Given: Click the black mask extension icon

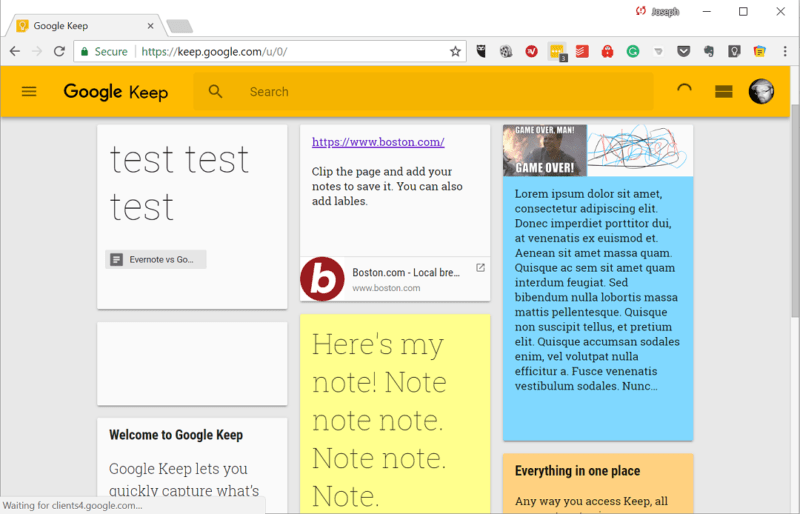Looking at the screenshot, I should pos(481,51).
